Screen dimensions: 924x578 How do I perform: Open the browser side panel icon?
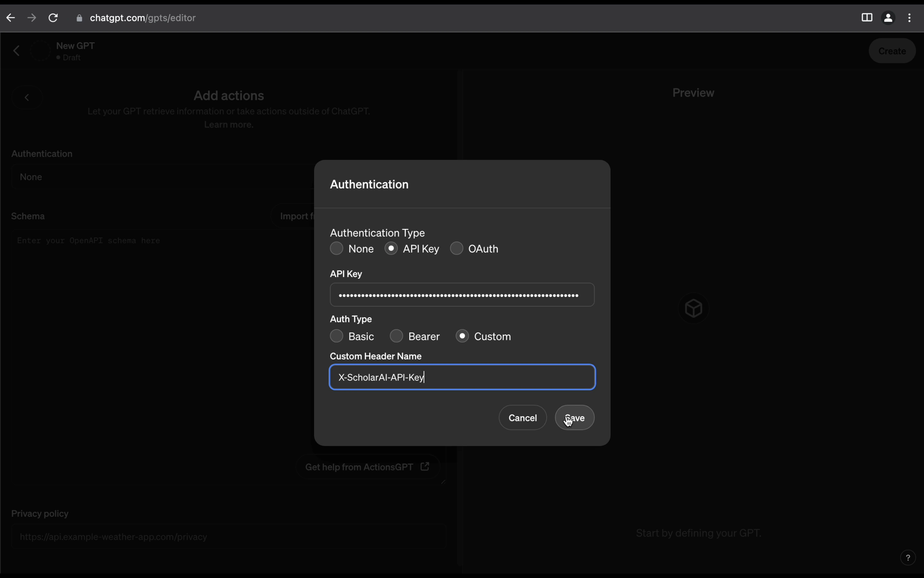pos(867,18)
